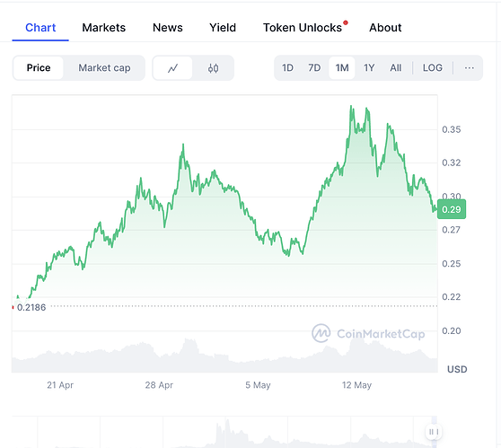Go to the Yield tab
501x448 pixels.
[x=223, y=28]
